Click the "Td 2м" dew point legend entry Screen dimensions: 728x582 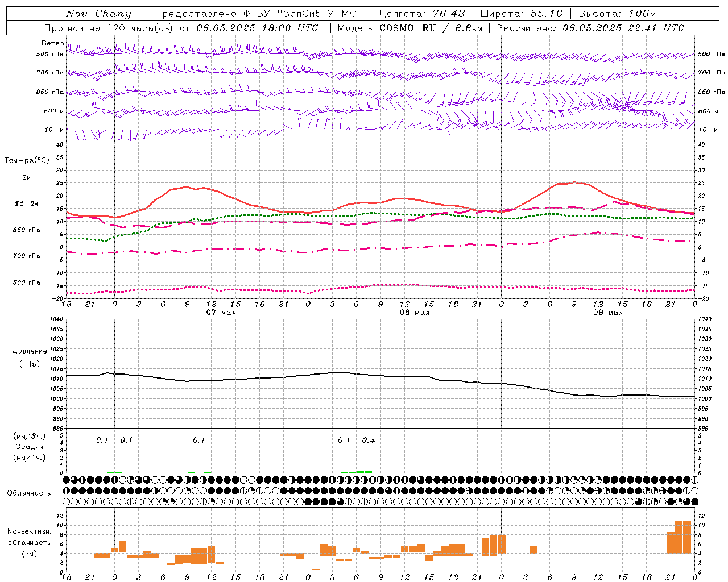(26, 203)
